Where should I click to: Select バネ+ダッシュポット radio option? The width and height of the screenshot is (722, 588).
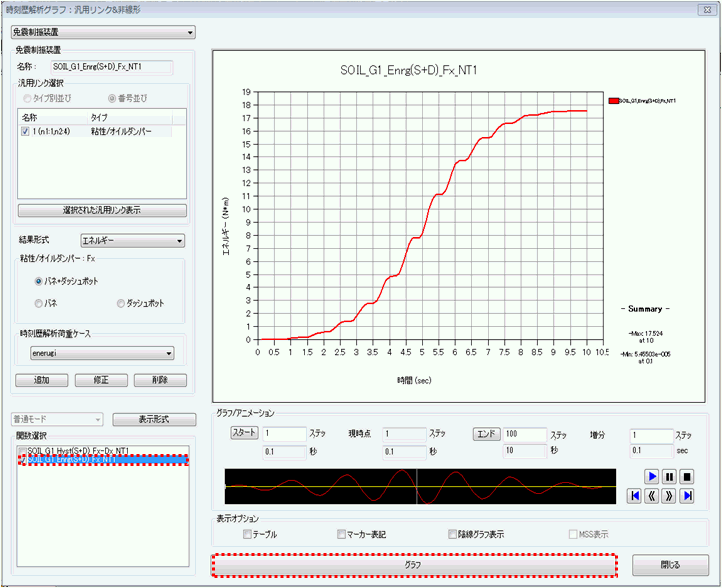(x=39, y=281)
